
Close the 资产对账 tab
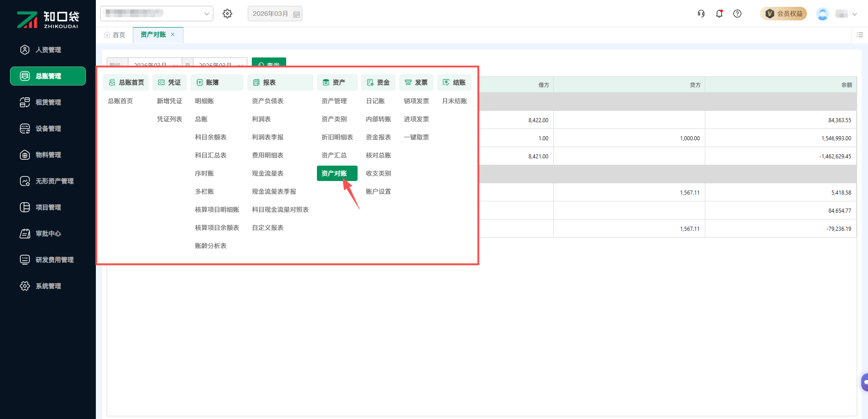tap(173, 34)
